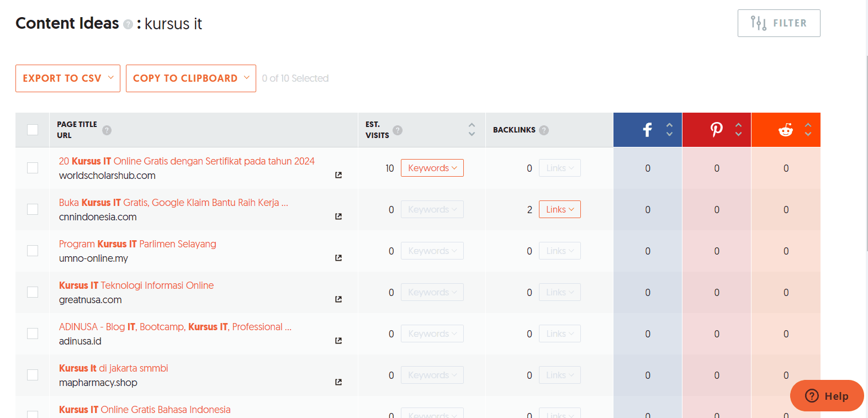Viewport: 868px width, 418px height.
Task: Open the Copy to Clipboard dropdown
Action: (x=190, y=78)
